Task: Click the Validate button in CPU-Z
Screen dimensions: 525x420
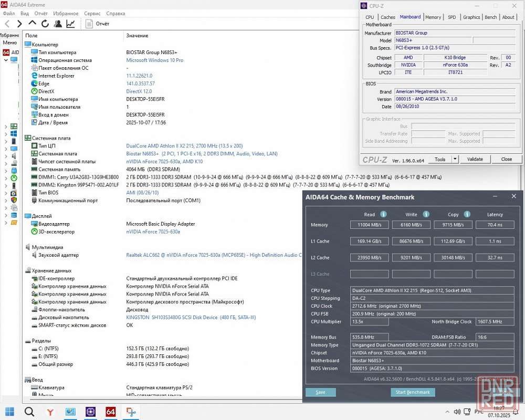Action: coord(475,159)
